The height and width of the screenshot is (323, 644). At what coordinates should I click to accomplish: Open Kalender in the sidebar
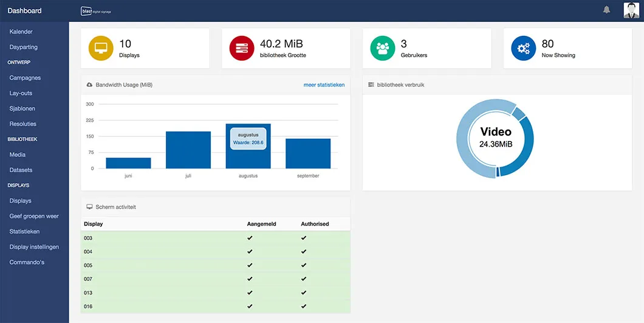(21, 32)
